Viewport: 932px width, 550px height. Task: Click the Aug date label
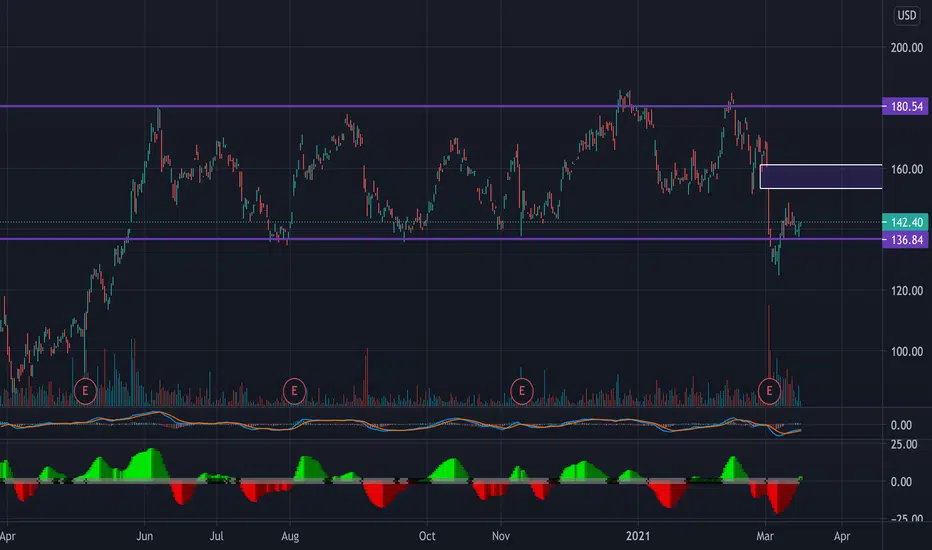tap(290, 536)
